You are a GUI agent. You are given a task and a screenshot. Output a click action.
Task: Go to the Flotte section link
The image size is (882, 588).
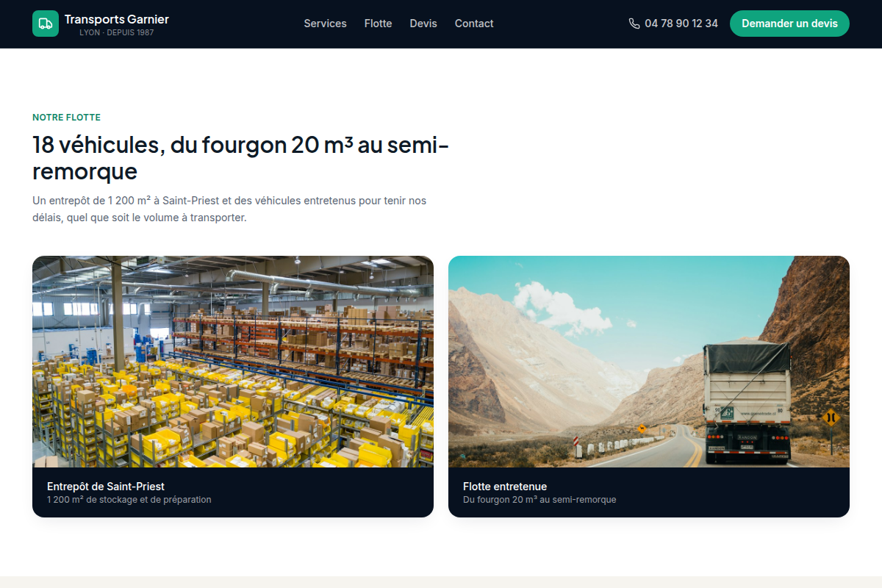(378, 24)
